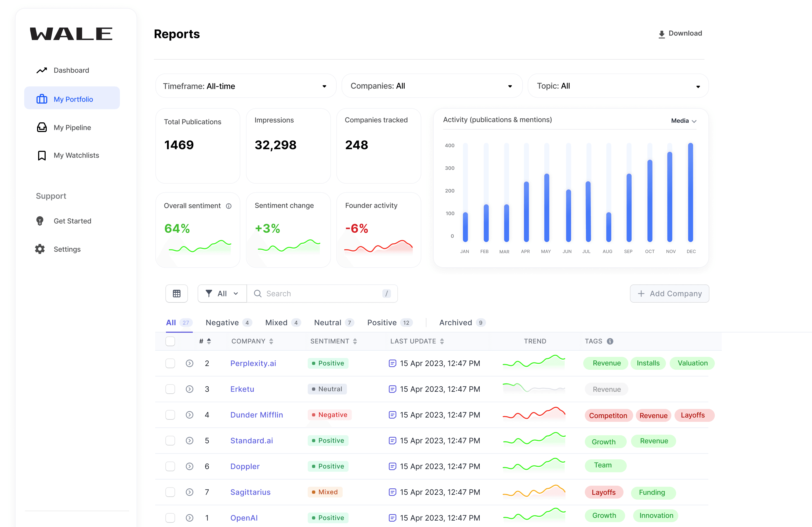
Task: Click the My Watchlists bookmark icon
Action: point(42,155)
